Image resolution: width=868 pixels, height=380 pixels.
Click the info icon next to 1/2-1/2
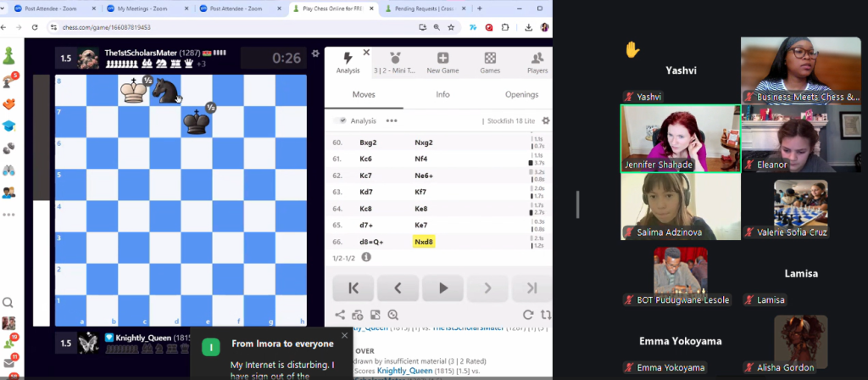(366, 256)
